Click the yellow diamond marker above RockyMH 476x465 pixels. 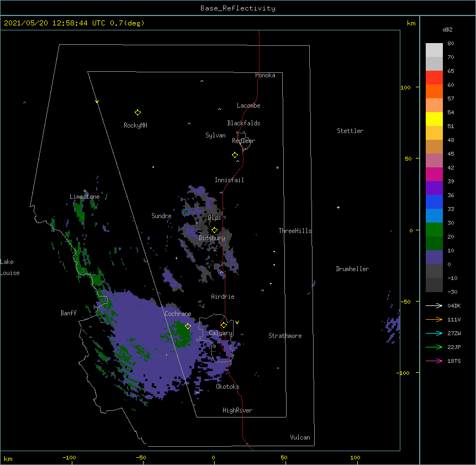[x=137, y=113]
